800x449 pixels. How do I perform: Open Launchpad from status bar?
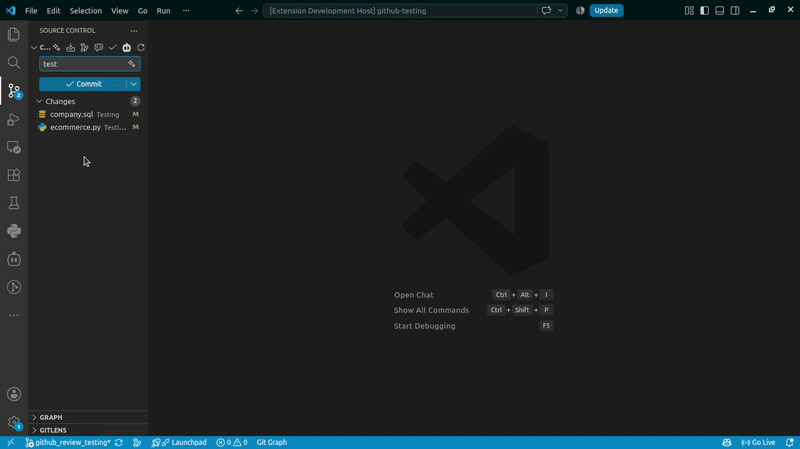point(180,442)
